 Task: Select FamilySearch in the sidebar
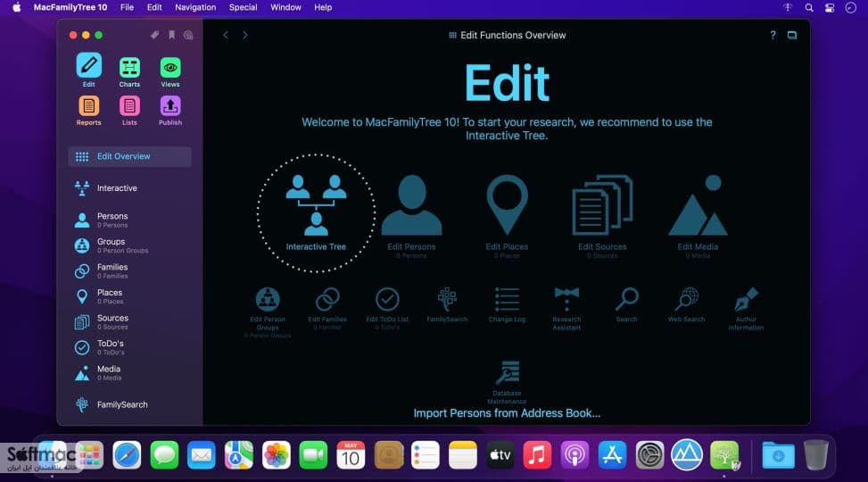click(130, 404)
